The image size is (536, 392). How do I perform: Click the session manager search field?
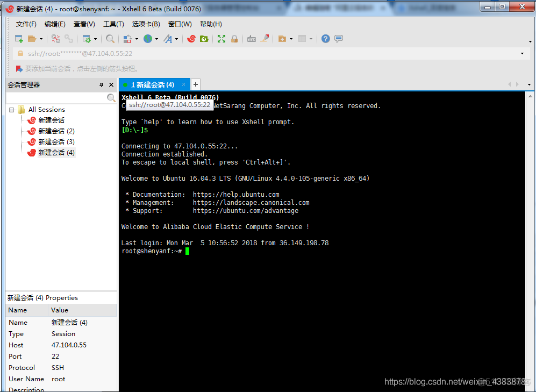tap(57, 98)
